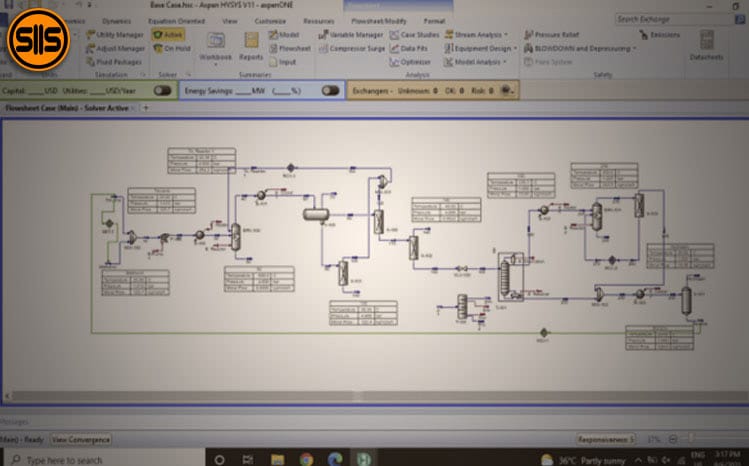Open the Customize ribbon tab
This screenshot has width=749, height=466.
point(270,21)
